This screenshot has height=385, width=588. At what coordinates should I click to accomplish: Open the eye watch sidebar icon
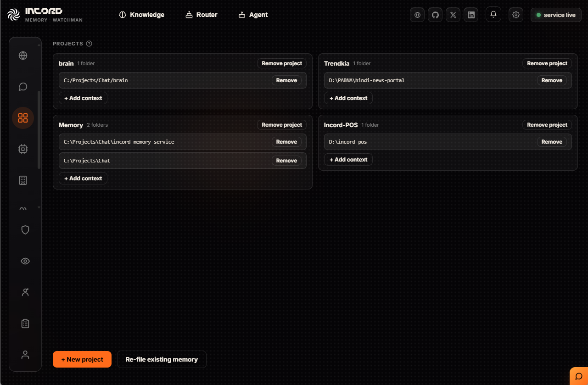[25, 261]
